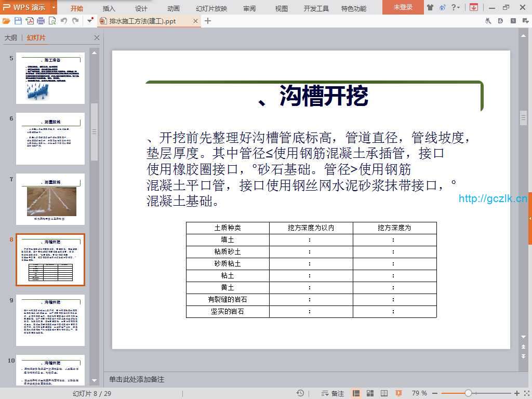Click the Print icon
The height and width of the screenshot is (399, 532).
[41, 21]
